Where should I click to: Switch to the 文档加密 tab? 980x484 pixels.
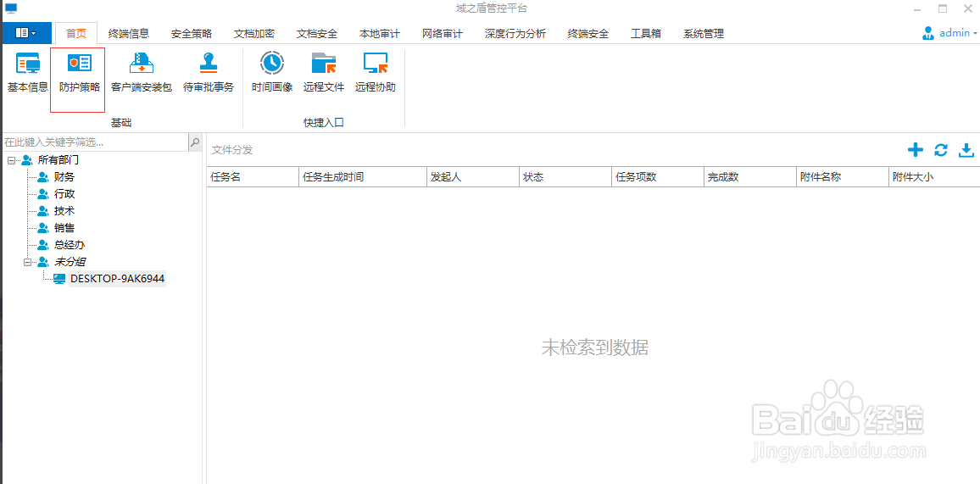[253, 34]
